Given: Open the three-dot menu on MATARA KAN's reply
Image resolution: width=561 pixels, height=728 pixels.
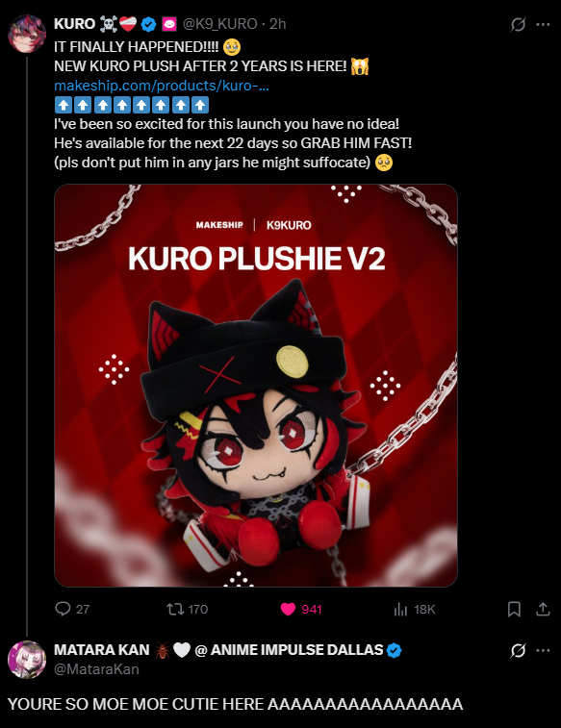Looking at the screenshot, I should [x=543, y=650].
